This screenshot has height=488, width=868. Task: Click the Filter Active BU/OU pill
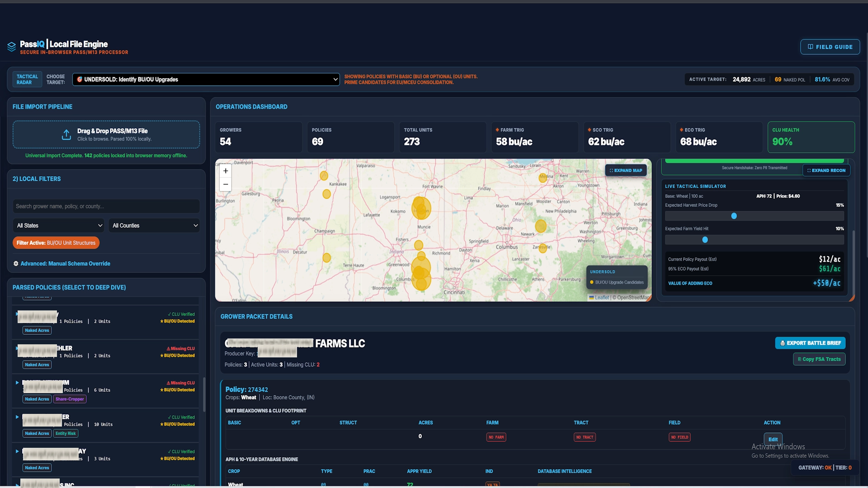(56, 243)
